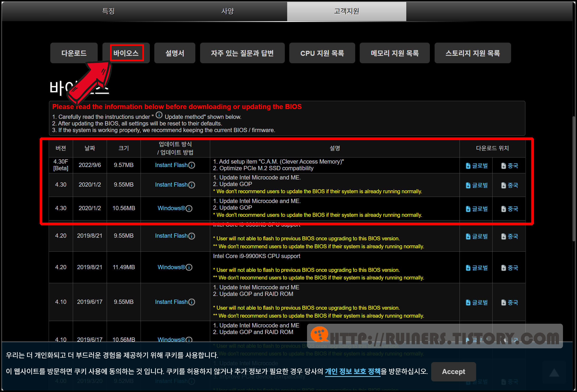The height and width of the screenshot is (392, 577).
Task: Open the 다운로드 section button
Action: [x=74, y=53]
